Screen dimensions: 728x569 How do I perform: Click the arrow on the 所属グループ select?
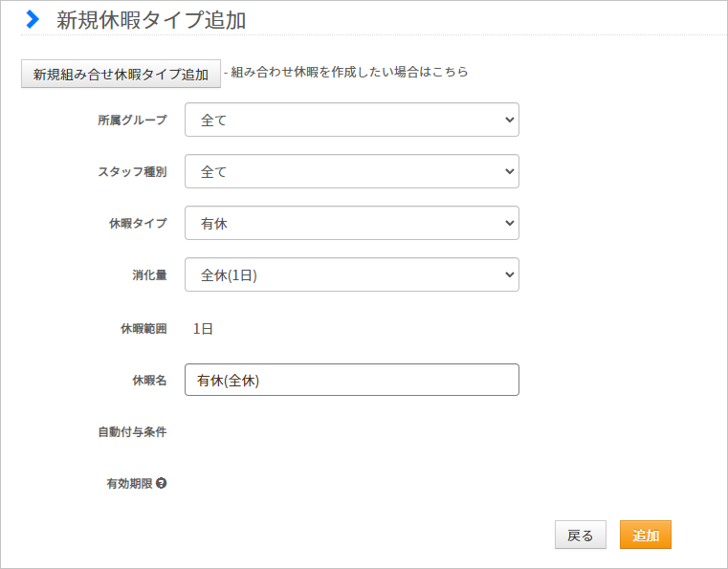click(x=509, y=120)
